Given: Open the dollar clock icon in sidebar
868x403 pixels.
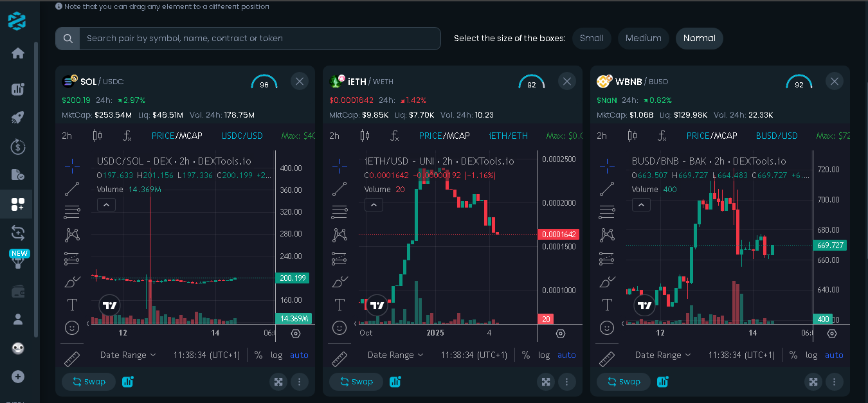Looking at the screenshot, I should point(18,147).
